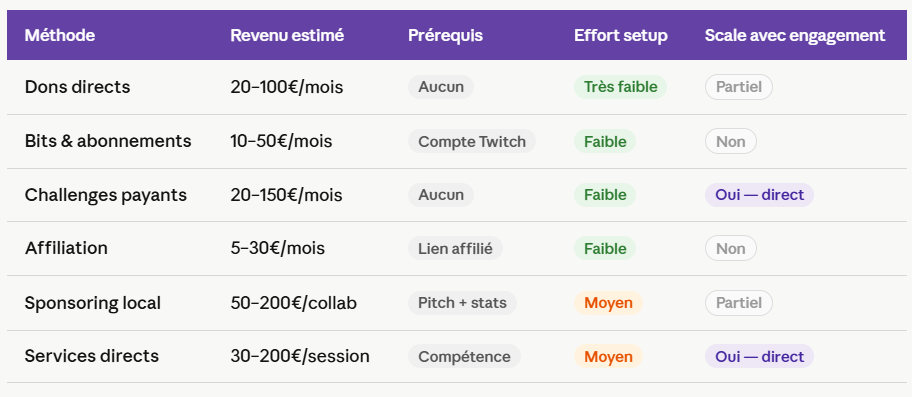Click the Bits & abonnements method name
The image size is (912, 397).
coord(108,141)
